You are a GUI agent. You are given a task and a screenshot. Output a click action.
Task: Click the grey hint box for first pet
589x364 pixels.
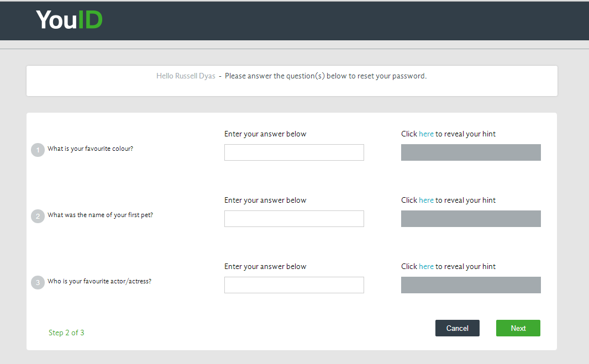(471, 219)
